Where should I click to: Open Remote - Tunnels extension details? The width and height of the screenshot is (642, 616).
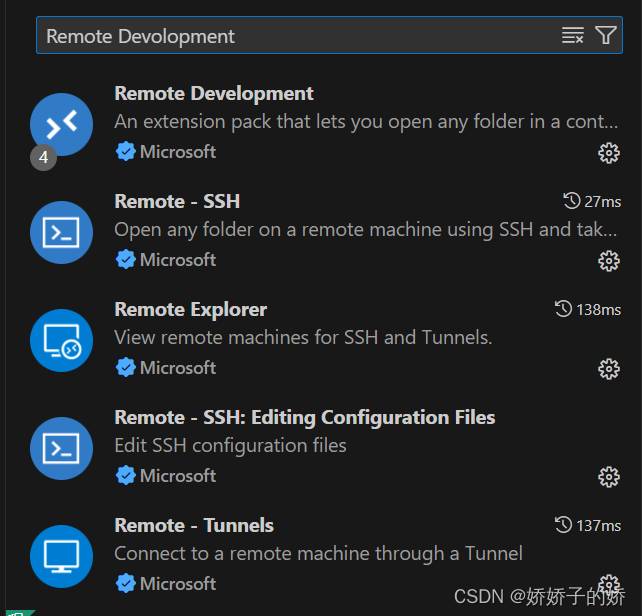pyautogui.click(x=194, y=526)
